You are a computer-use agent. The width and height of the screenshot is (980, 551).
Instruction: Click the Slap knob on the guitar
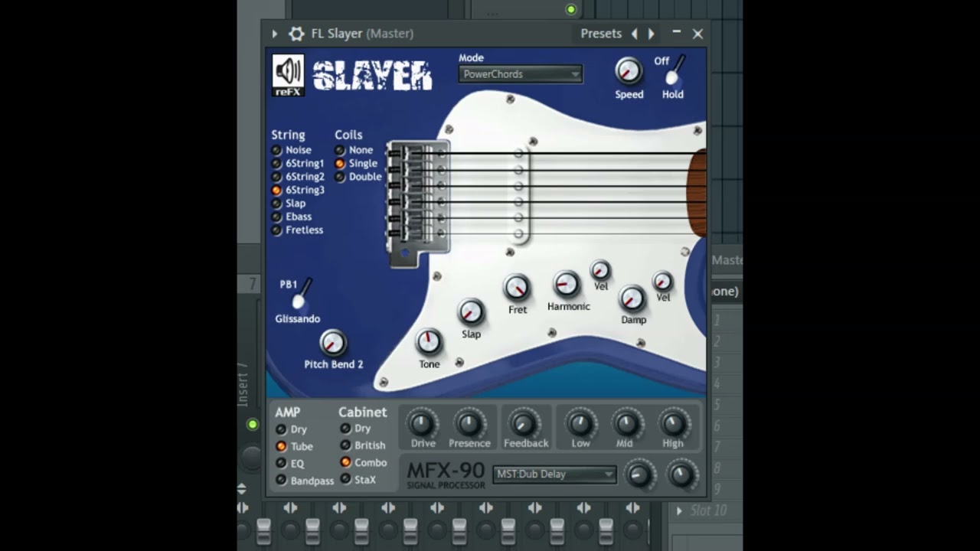(471, 312)
